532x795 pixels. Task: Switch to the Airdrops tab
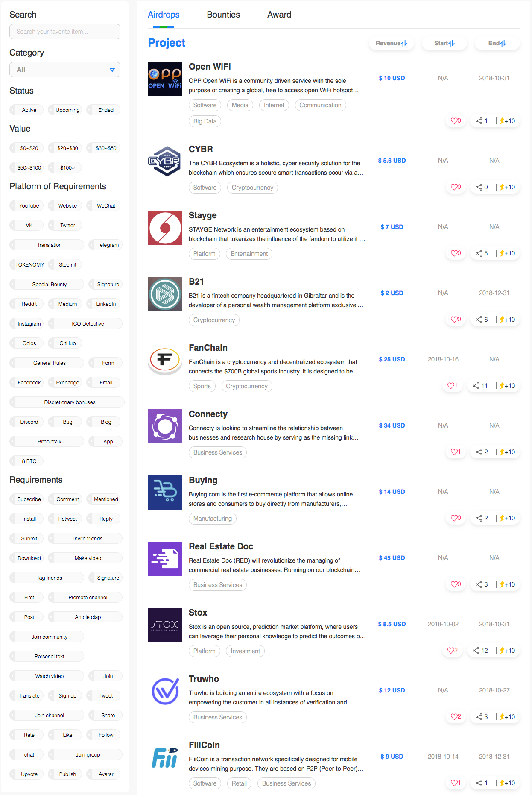click(164, 15)
